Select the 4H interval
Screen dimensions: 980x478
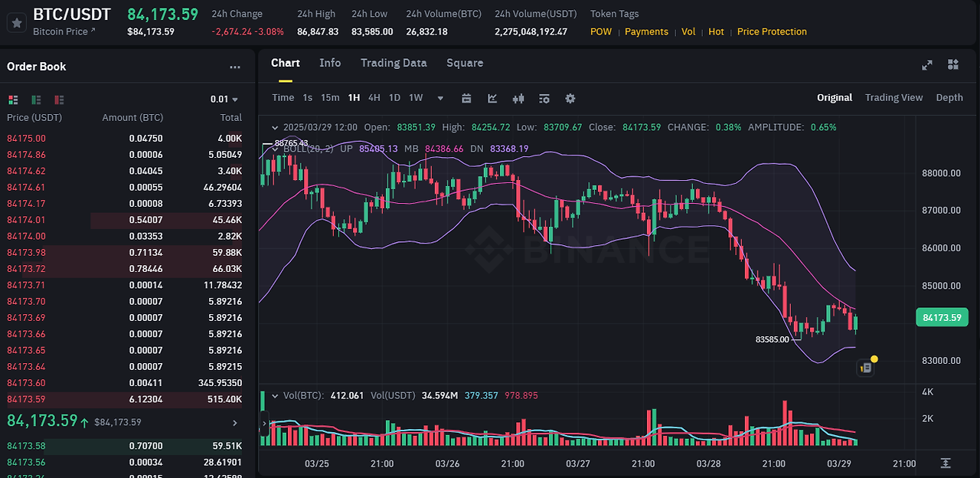click(374, 97)
